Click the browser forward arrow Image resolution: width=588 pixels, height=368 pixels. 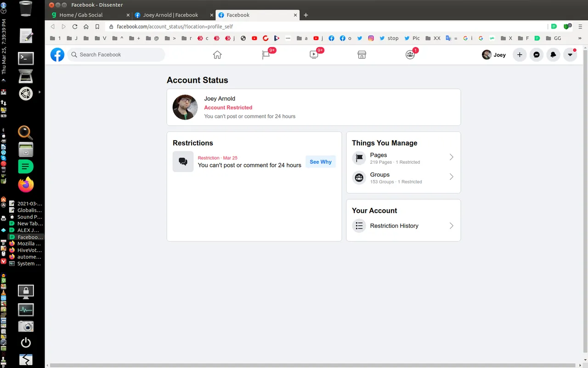[64, 27]
